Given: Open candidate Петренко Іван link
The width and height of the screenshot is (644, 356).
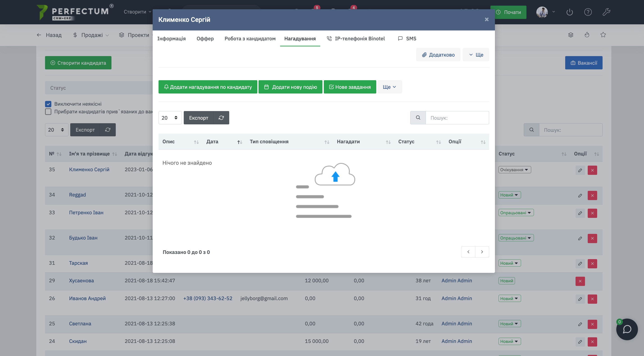Looking at the screenshot, I should click(x=86, y=212).
